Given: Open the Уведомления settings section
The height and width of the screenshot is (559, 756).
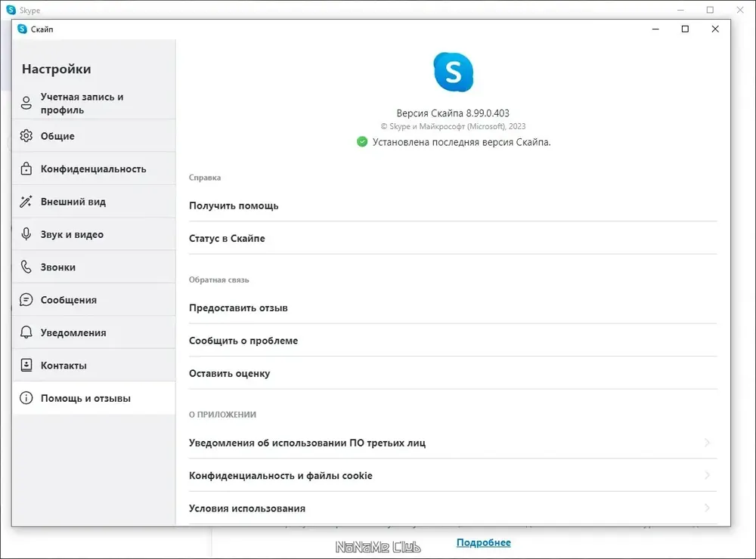Looking at the screenshot, I should point(94,332).
